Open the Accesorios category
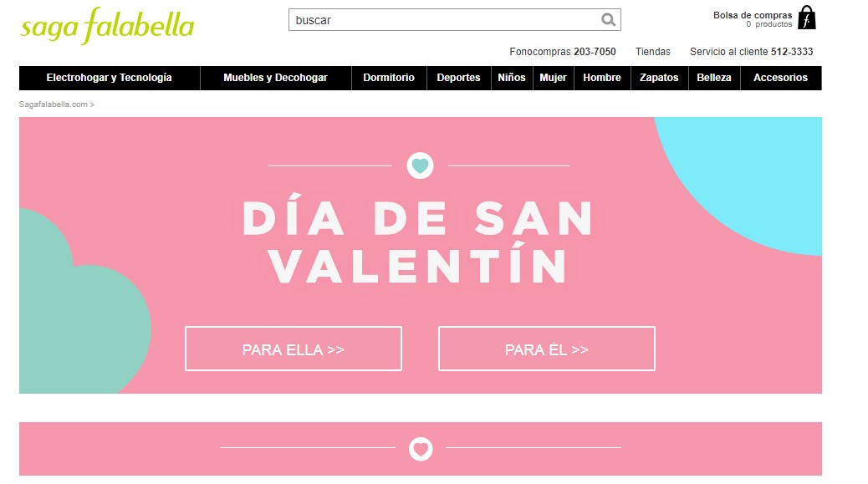 tap(780, 78)
